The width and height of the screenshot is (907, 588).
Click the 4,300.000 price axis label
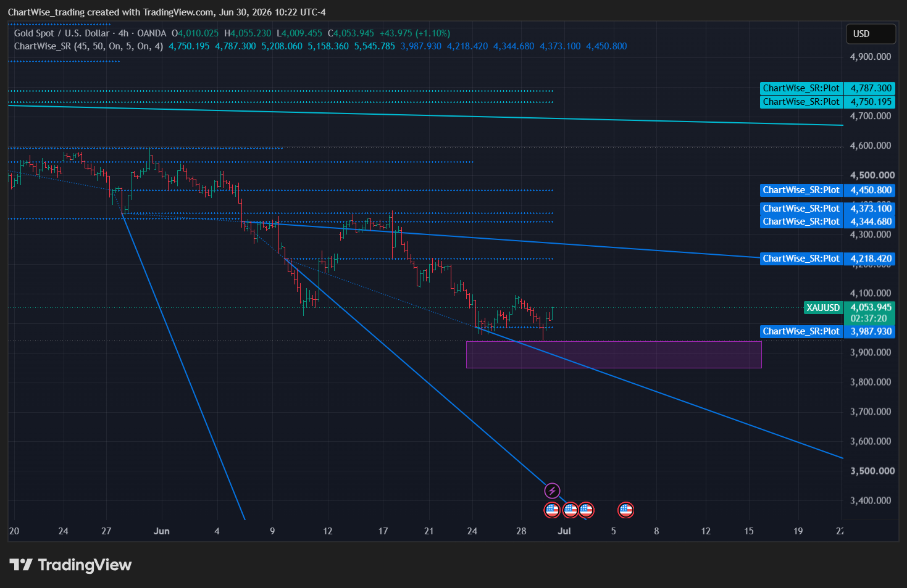tap(871, 234)
